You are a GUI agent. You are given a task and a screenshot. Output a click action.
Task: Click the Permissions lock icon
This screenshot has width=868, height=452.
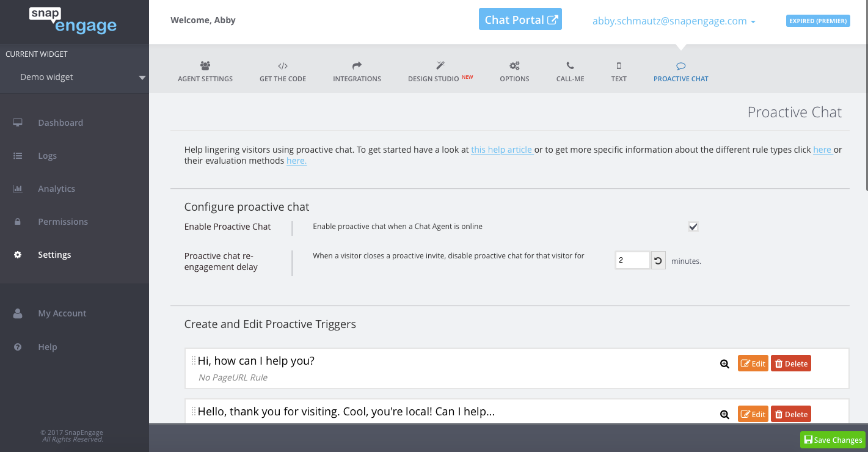[x=18, y=222]
